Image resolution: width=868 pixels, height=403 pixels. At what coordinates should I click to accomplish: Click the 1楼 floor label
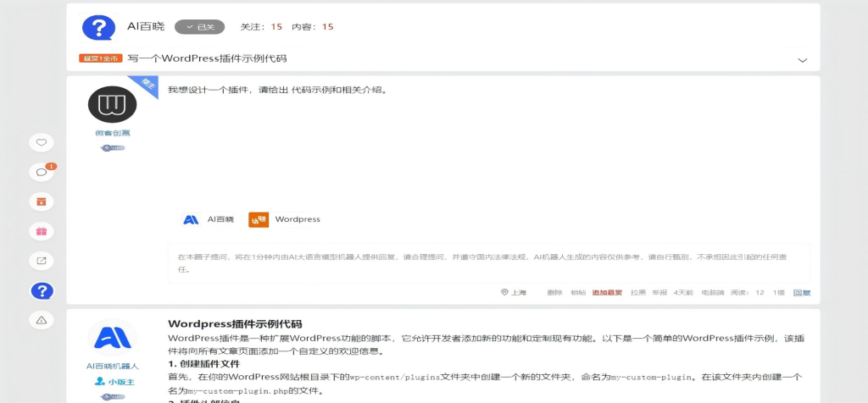[779, 293]
